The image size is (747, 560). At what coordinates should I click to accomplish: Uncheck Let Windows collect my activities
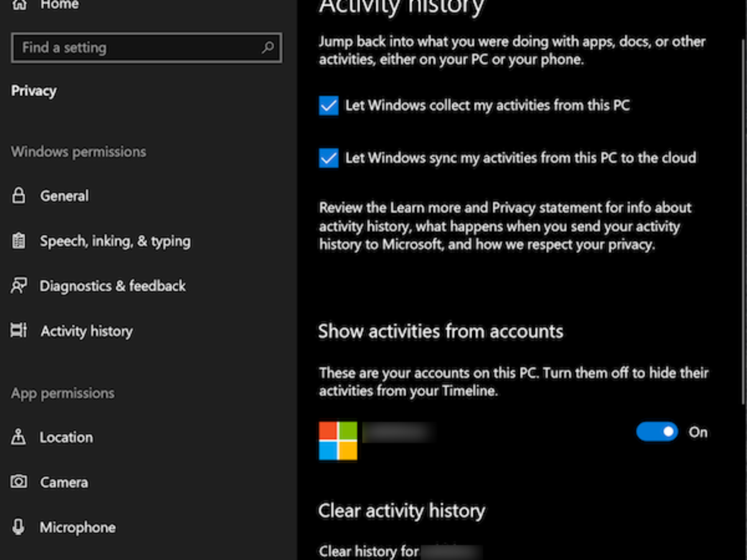pyautogui.click(x=329, y=106)
